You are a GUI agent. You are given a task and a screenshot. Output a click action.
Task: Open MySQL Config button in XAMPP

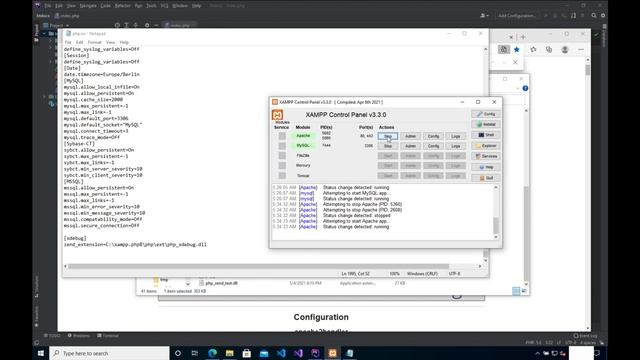433,146
